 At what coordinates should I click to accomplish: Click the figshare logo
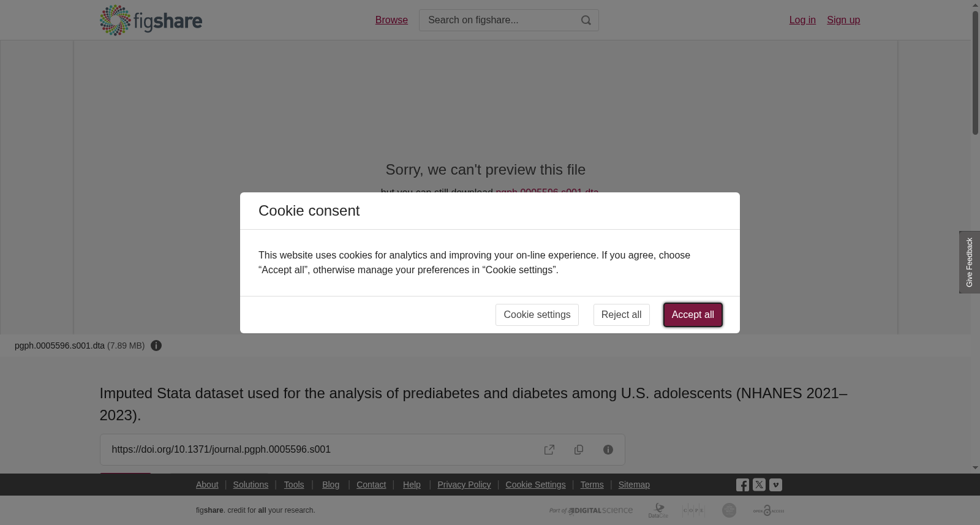point(151,20)
